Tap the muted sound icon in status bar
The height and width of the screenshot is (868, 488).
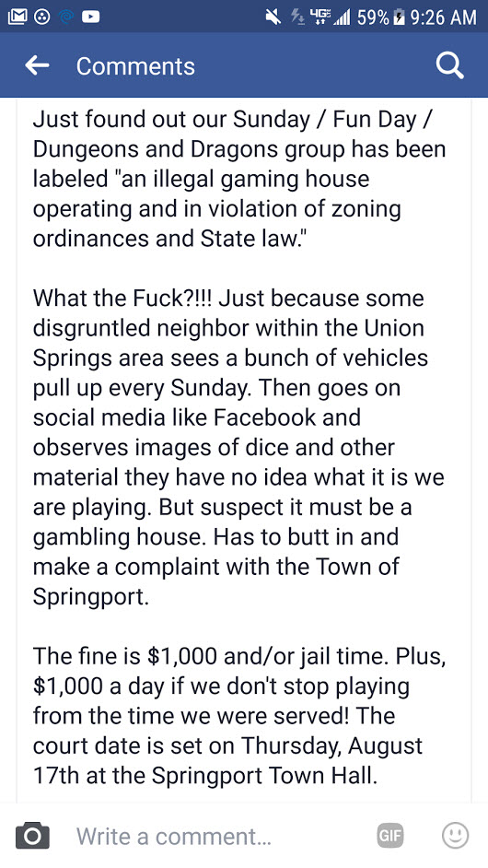coord(273,18)
